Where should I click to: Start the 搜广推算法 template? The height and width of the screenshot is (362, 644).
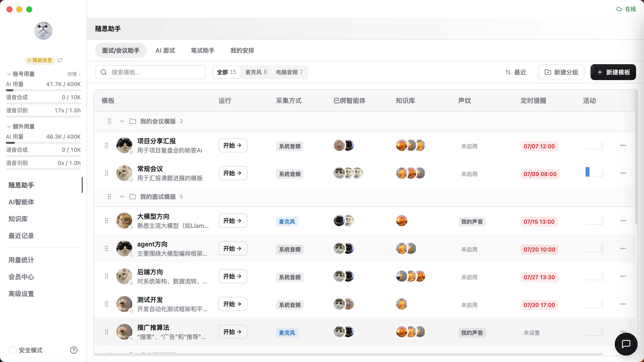point(233,332)
